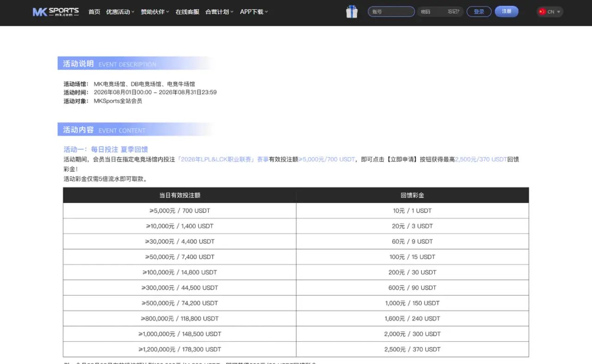Select cell 1,000元 / 150 USDT

point(413,303)
